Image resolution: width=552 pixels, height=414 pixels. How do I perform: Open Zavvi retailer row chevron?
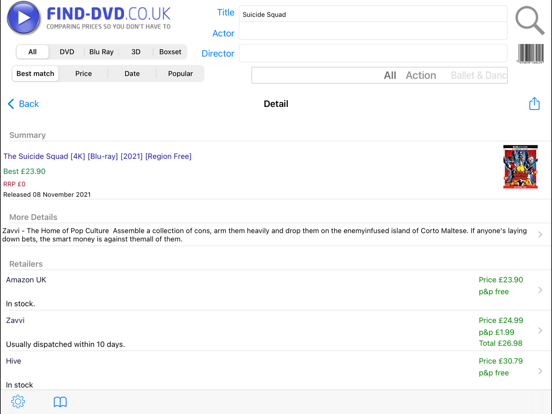click(x=540, y=331)
